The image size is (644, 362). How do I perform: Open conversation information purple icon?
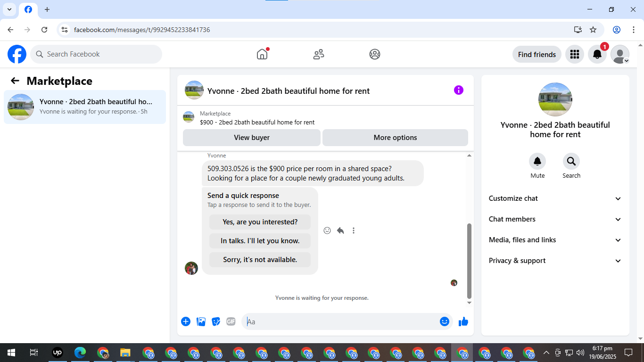459,90
